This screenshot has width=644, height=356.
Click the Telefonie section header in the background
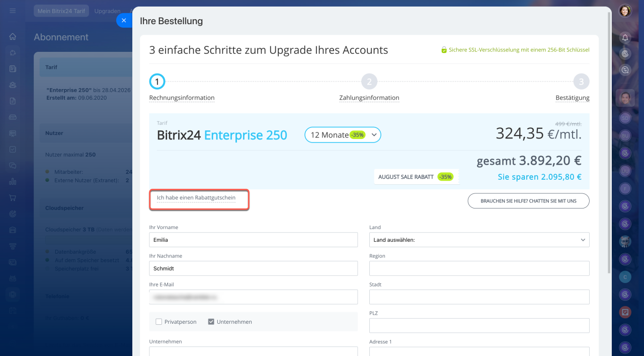coord(57,296)
